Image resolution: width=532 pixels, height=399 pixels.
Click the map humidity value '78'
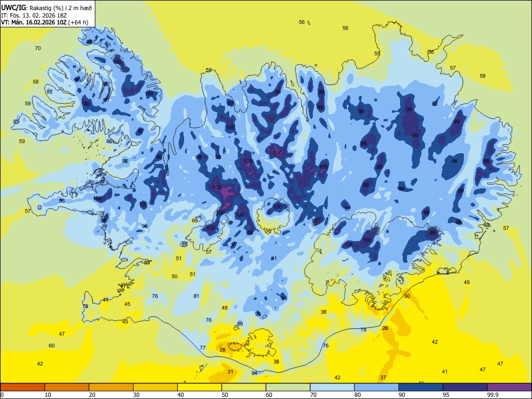tap(363, 329)
